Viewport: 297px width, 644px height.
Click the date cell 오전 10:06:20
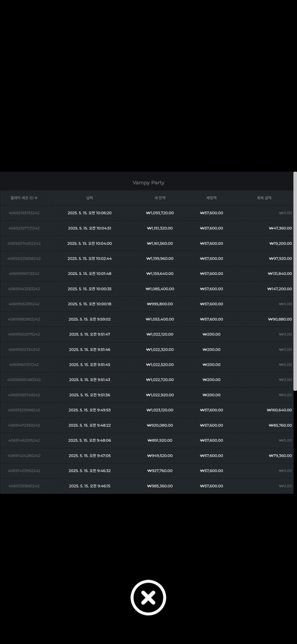90,213
